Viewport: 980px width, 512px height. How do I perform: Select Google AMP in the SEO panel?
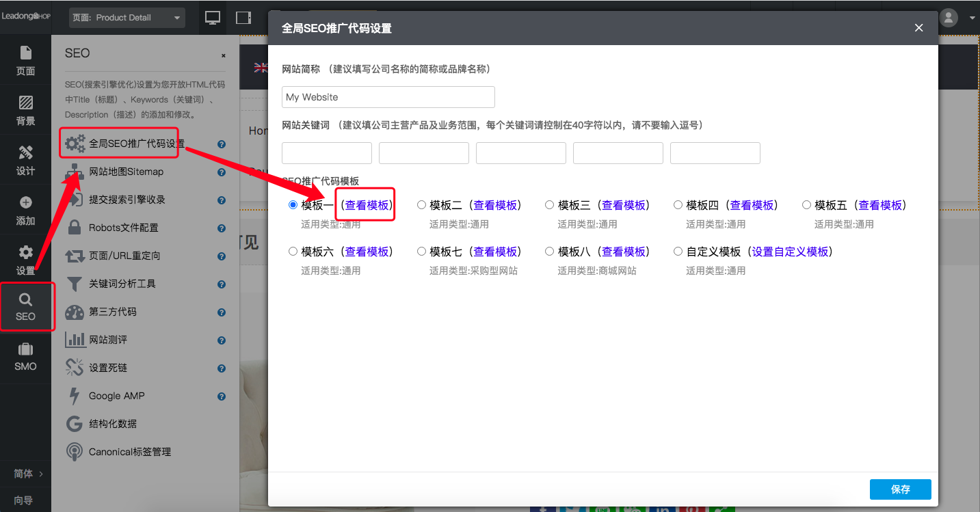pos(112,395)
